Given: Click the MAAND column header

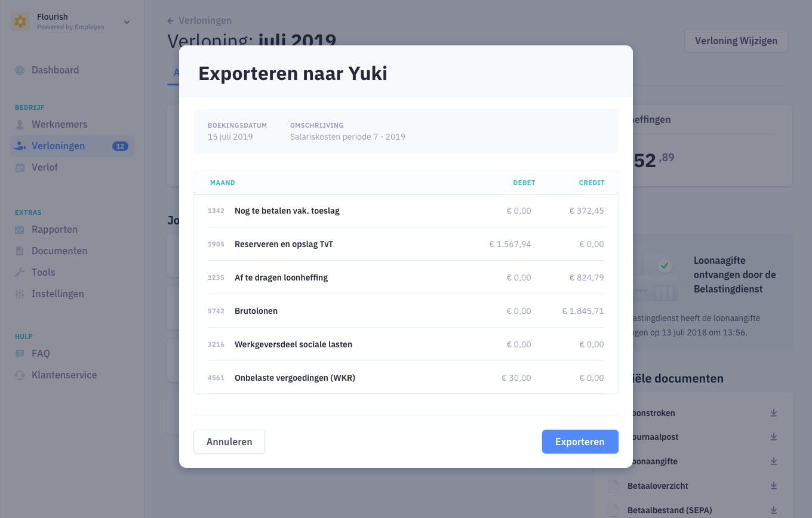Looking at the screenshot, I should pyautogui.click(x=223, y=183).
